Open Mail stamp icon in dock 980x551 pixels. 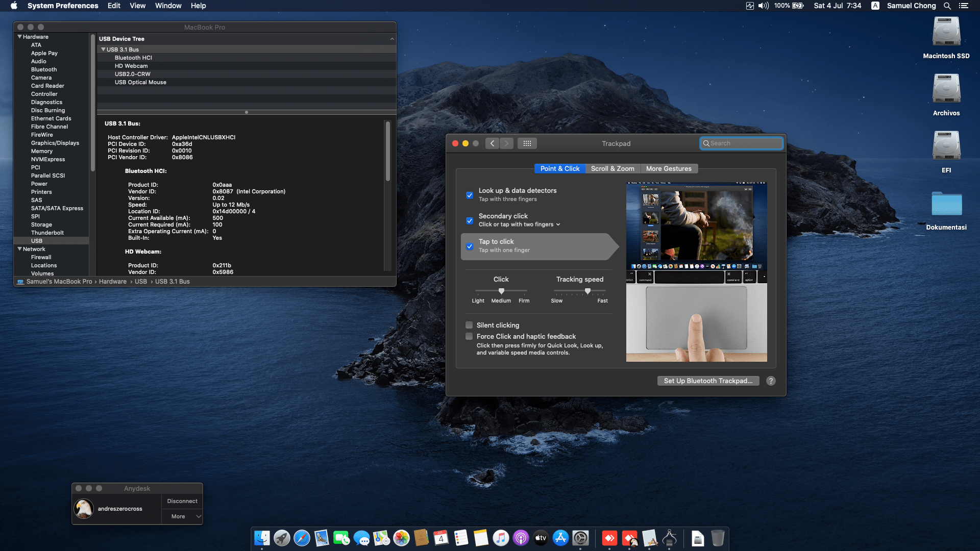click(x=322, y=538)
